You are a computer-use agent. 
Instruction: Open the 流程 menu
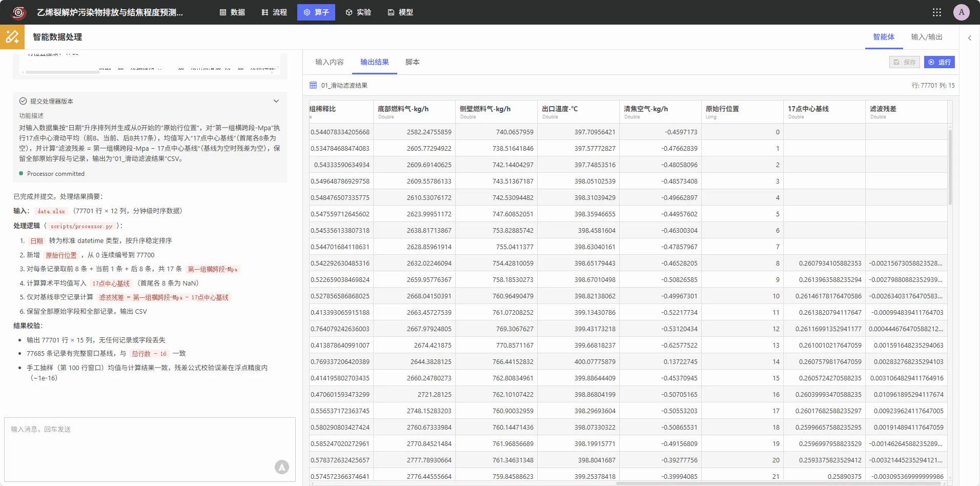[x=274, y=12]
